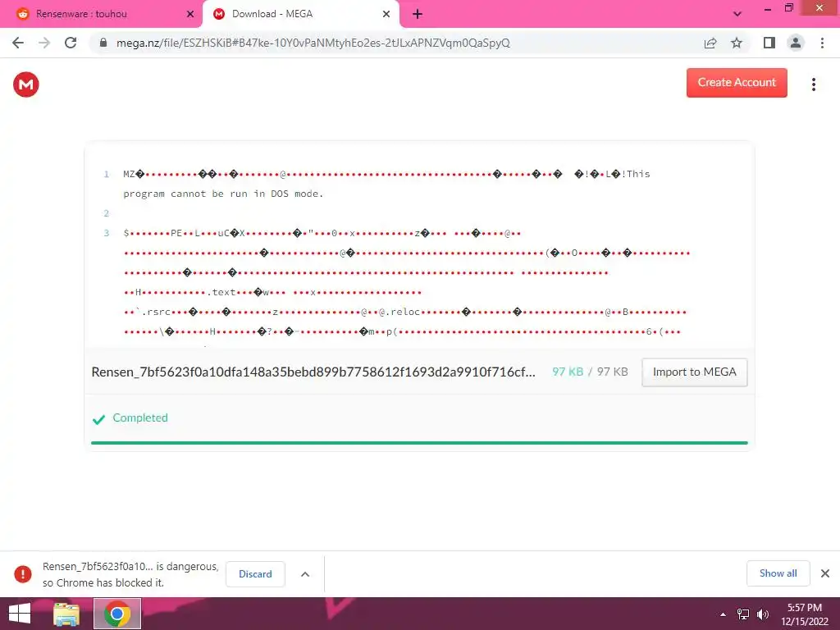The height and width of the screenshot is (630, 840).
Task: Open File Explorer from taskbar
Action: 66,614
